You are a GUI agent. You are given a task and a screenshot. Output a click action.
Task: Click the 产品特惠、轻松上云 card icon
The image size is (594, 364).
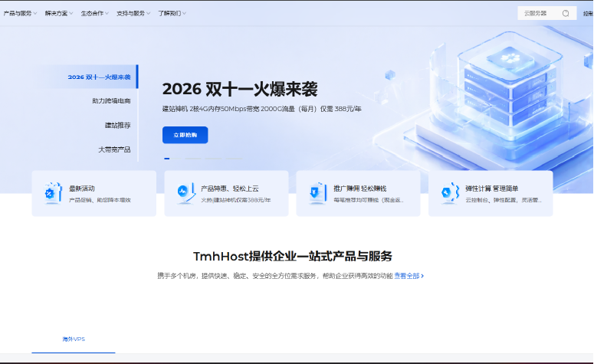(185, 193)
